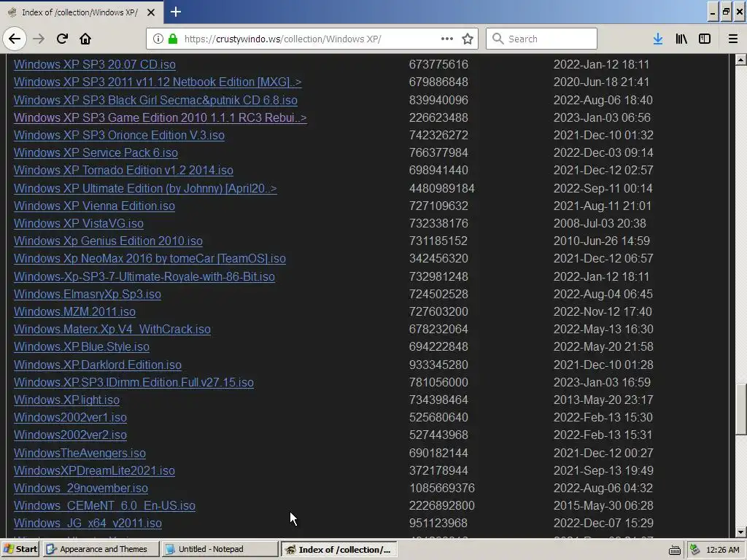Open Windows.MZM.2011.iso link

pyautogui.click(x=75, y=312)
